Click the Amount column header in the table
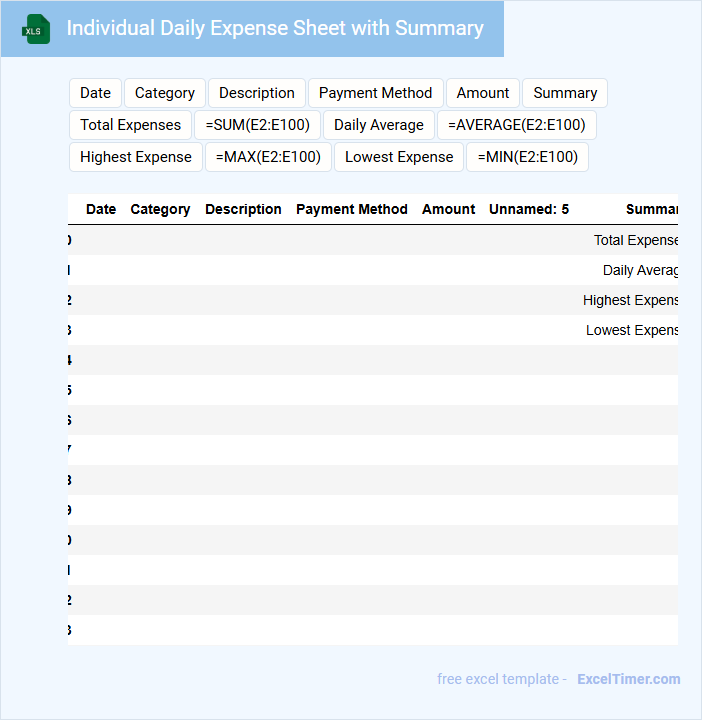Image resolution: width=702 pixels, height=720 pixels. 448,209
